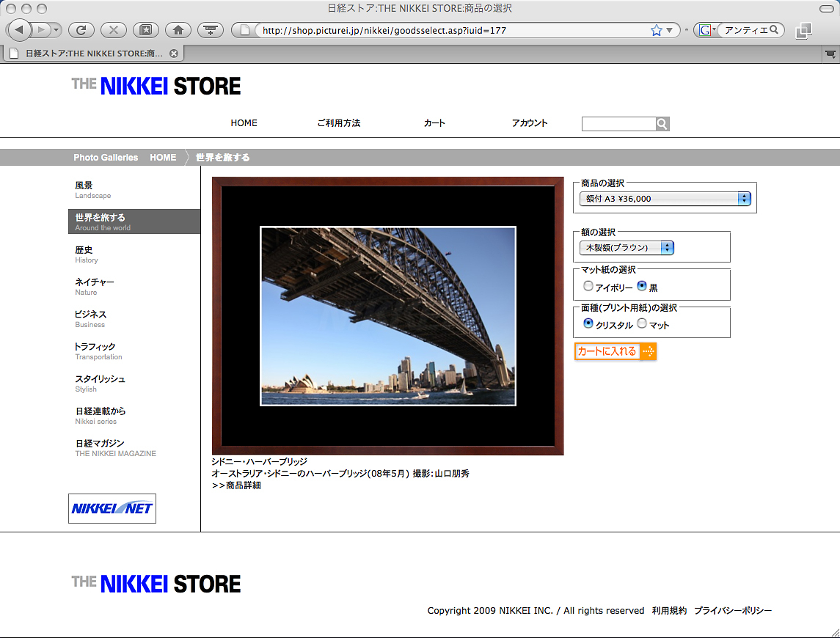Click カートに入れる add to cart button
840x638 pixels.
click(616, 351)
